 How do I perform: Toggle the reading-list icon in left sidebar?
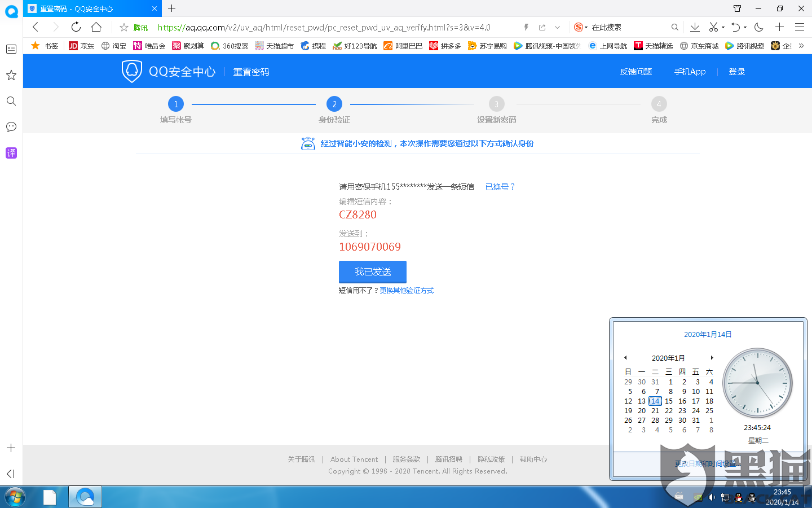(11, 49)
